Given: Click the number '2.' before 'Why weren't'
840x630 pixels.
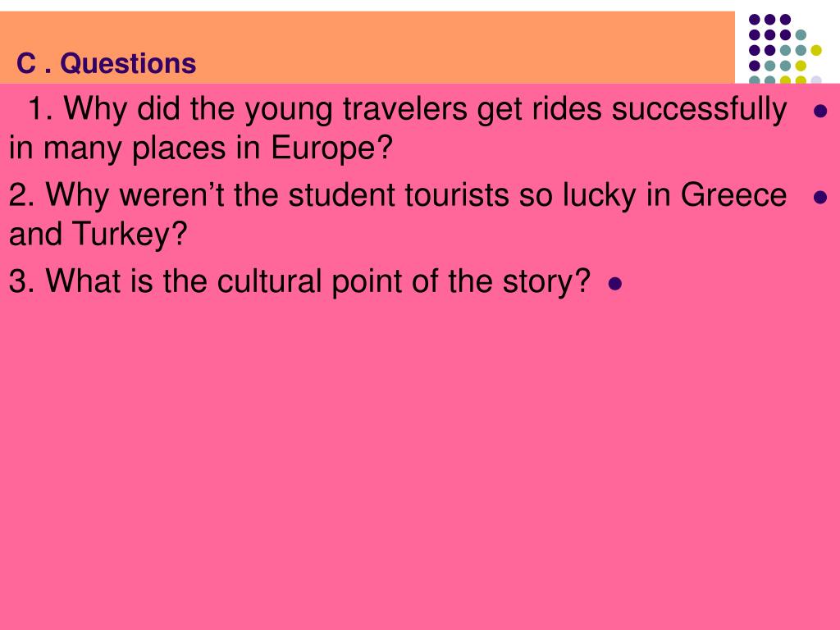Looking at the screenshot, I should pyautogui.click(x=22, y=194).
